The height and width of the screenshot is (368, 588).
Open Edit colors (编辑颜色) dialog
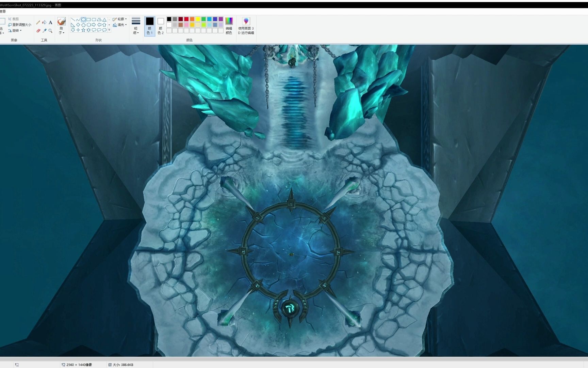click(229, 26)
